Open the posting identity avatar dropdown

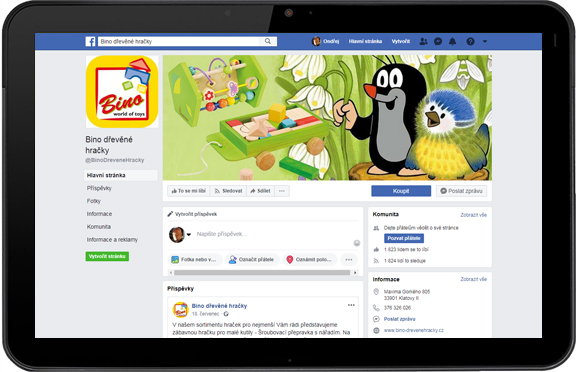(180, 234)
